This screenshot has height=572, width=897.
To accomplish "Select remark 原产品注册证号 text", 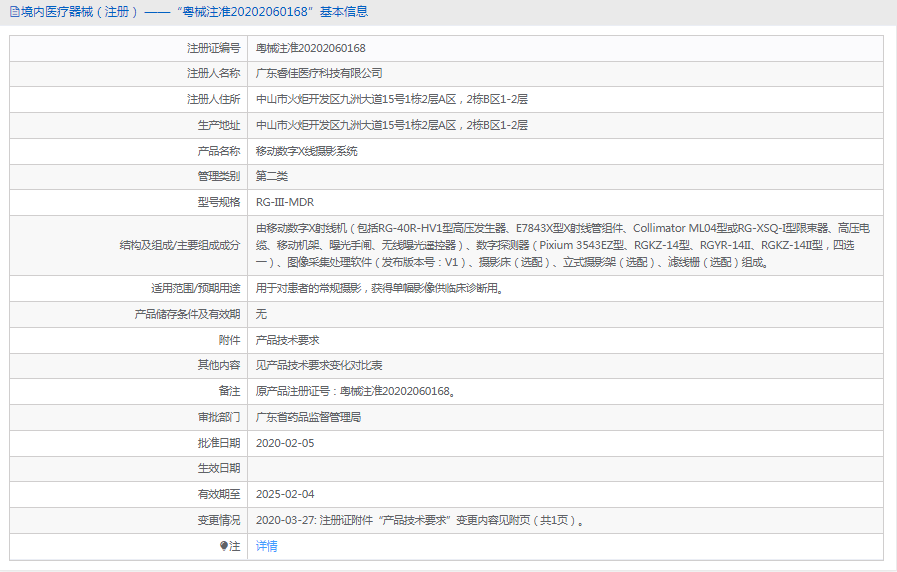I will (x=355, y=392).
